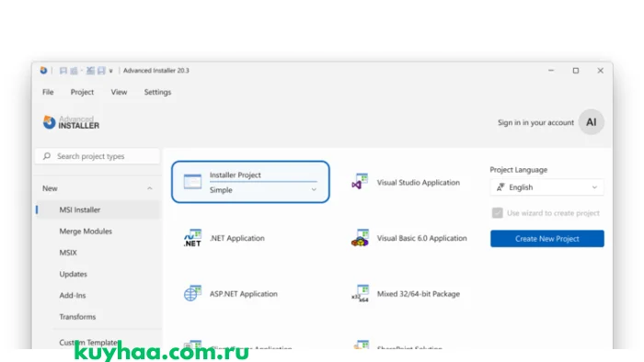
Task: Click the Visual Studio Application icon
Action: 360,182
